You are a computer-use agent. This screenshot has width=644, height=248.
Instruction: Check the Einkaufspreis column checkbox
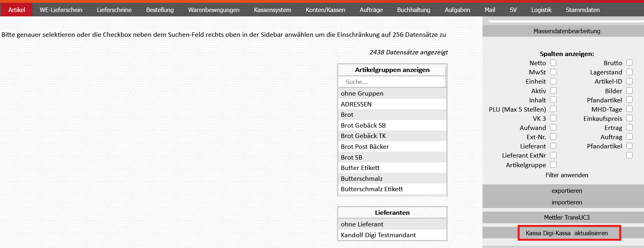pyautogui.click(x=629, y=118)
